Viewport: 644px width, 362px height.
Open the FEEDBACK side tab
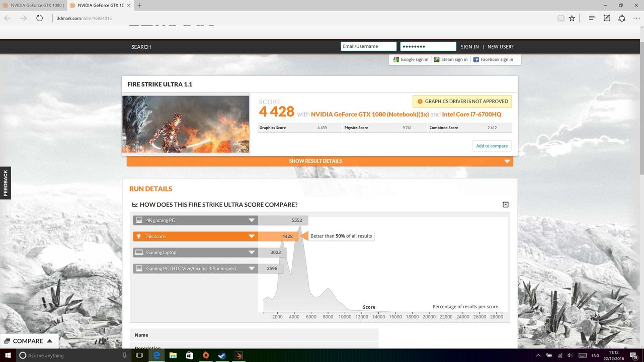coord(6,183)
